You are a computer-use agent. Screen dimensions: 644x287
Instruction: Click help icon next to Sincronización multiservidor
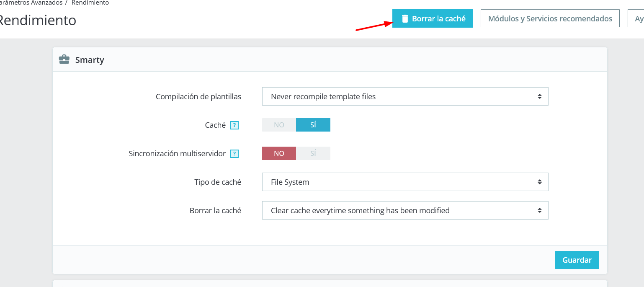pyautogui.click(x=234, y=154)
